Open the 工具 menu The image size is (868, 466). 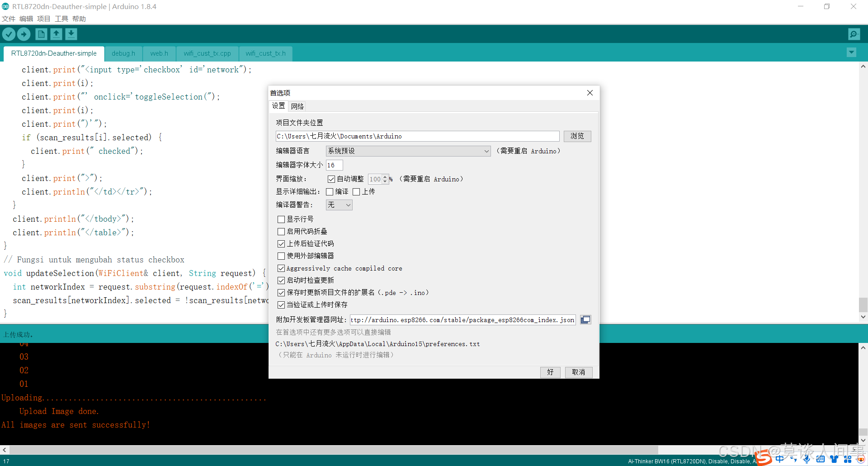[x=61, y=19]
